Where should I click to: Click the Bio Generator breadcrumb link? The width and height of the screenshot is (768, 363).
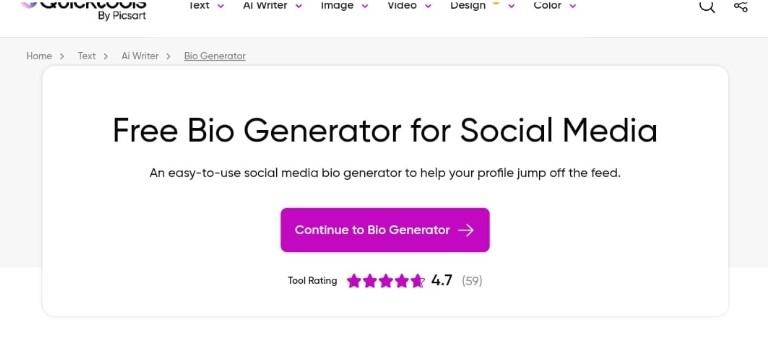pos(215,56)
